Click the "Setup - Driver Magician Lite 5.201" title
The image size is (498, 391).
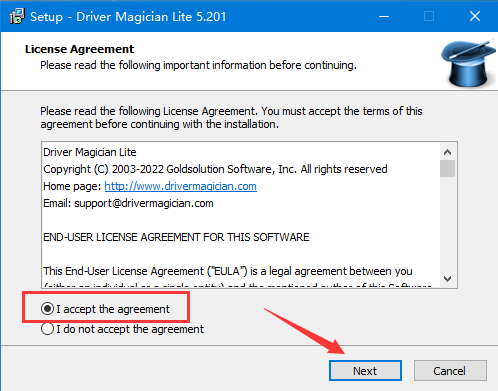tap(128, 17)
